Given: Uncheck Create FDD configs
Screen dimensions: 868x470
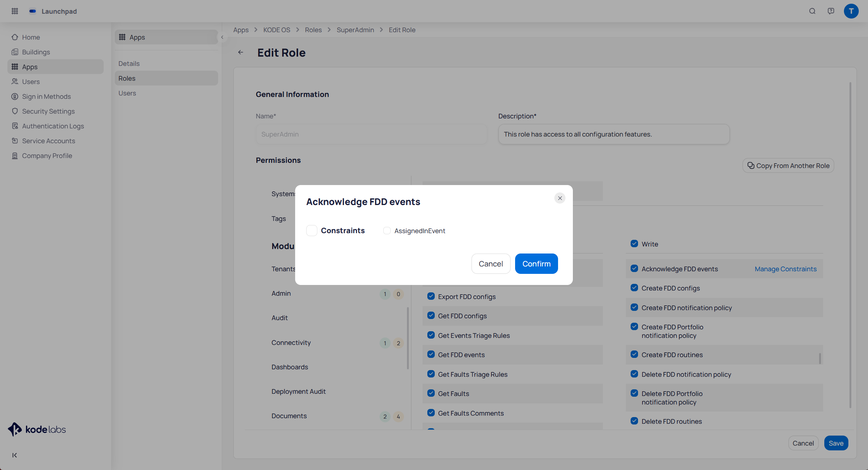Looking at the screenshot, I should 634,288.
